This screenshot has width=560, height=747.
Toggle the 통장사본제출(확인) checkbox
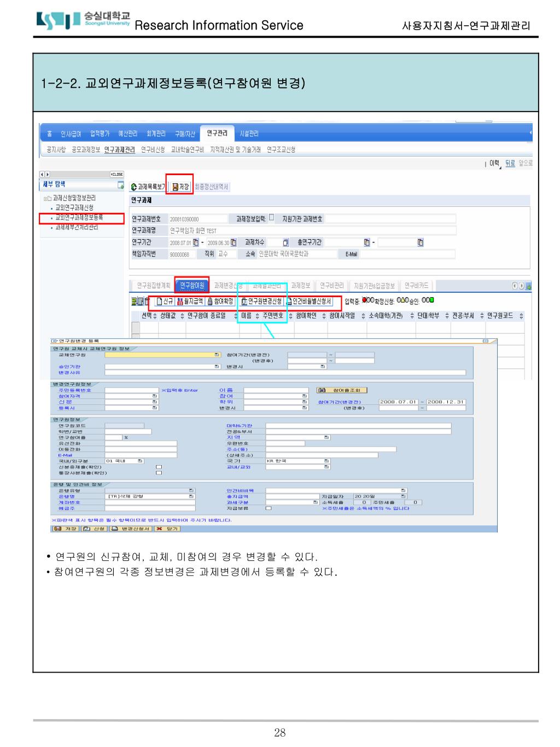(159, 473)
